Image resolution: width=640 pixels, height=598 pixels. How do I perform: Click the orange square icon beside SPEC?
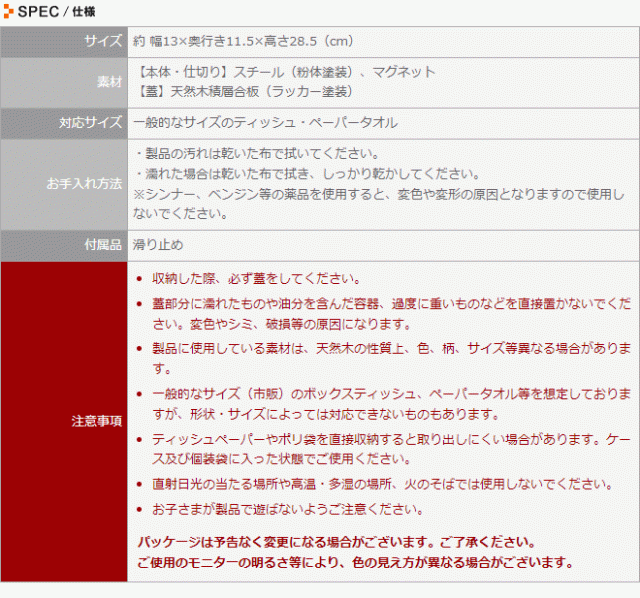[9, 12]
